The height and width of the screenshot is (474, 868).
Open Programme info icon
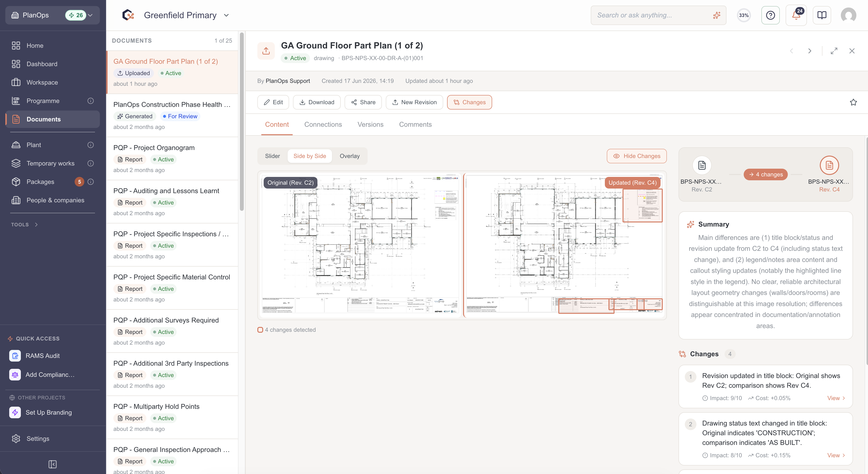coord(91,101)
